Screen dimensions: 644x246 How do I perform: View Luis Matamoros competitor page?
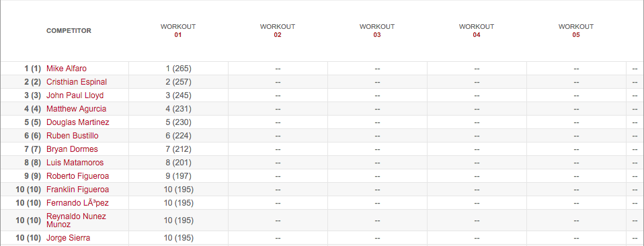click(75, 163)
